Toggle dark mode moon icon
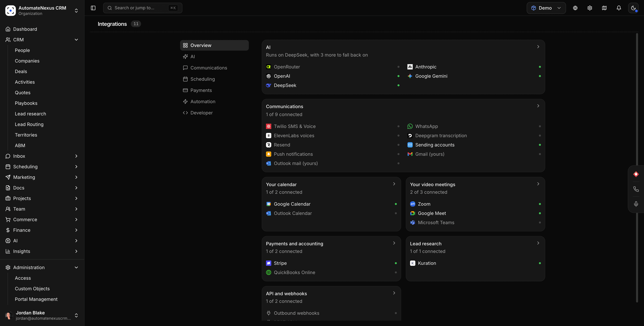 pos(633,8)
